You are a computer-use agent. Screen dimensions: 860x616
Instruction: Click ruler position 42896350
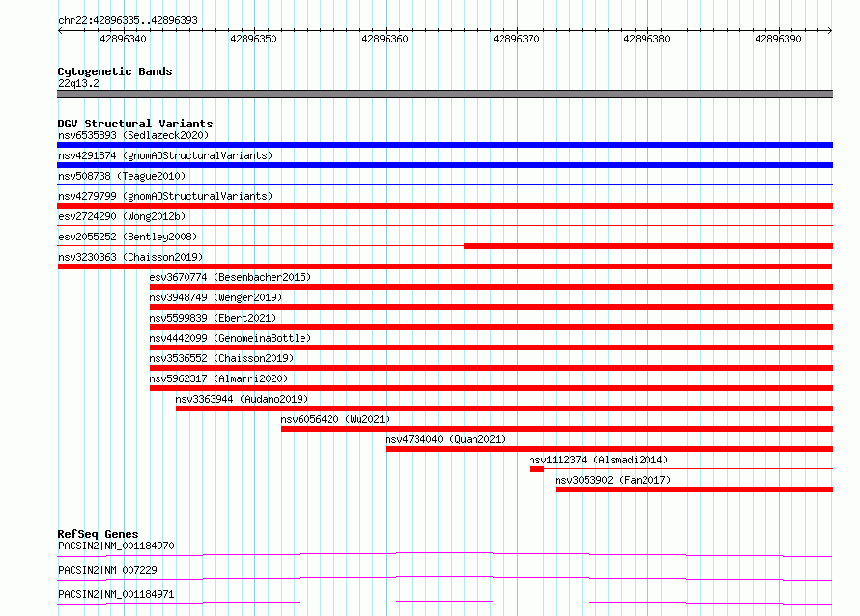coord(254,39)
